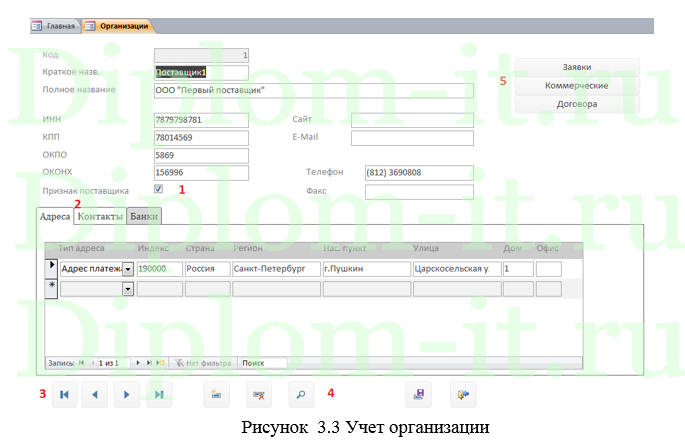The height and width of the screenshot is (443, 685).
Task: Click the КПП field 78014569
Action: pos(201,138)
